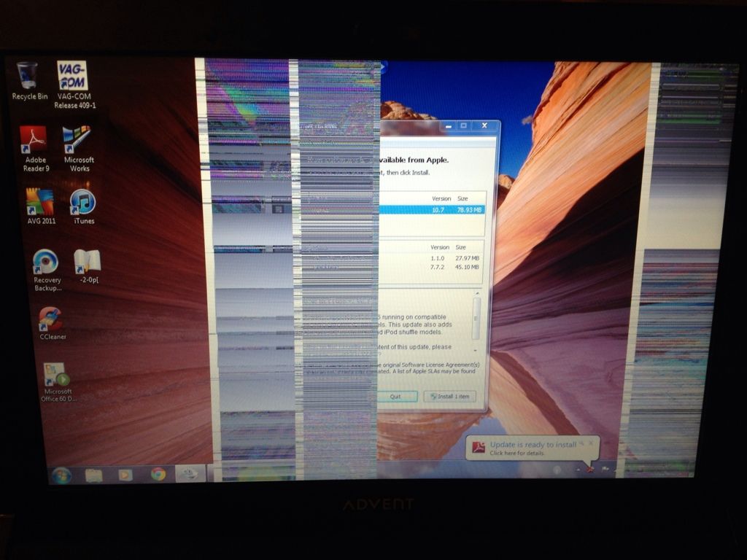Click the Size column header in upper list
Viewport: 747px width, 560px height.
click(462, 198)
